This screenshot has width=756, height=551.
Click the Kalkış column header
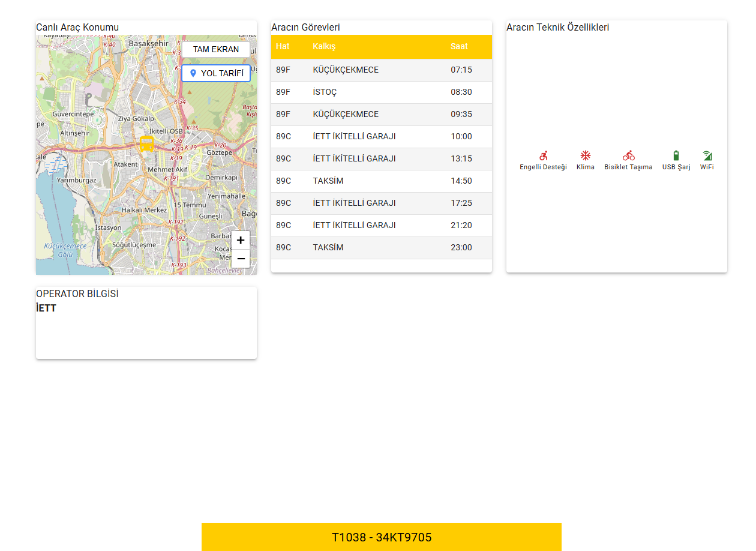coord(324,46)
